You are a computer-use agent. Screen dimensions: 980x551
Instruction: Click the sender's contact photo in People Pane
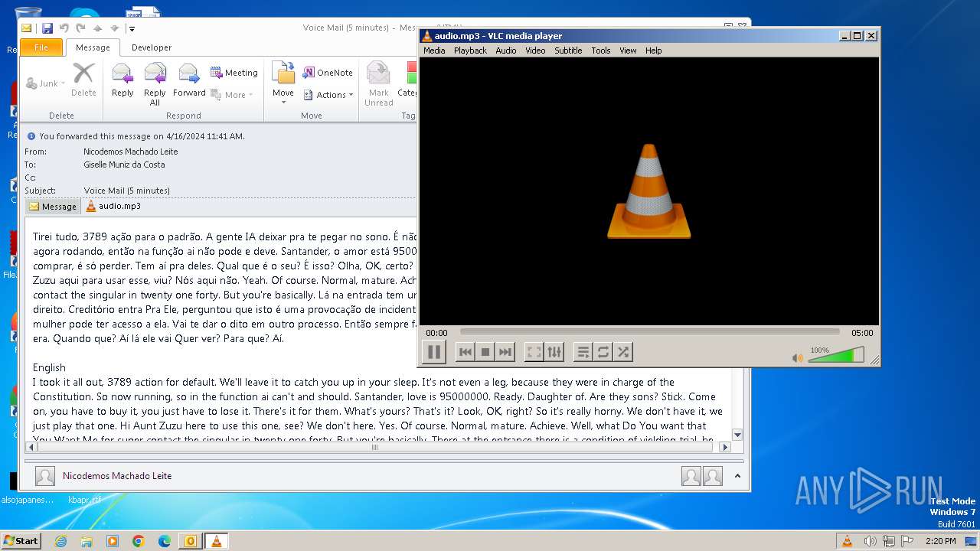[x=45, y=476]
